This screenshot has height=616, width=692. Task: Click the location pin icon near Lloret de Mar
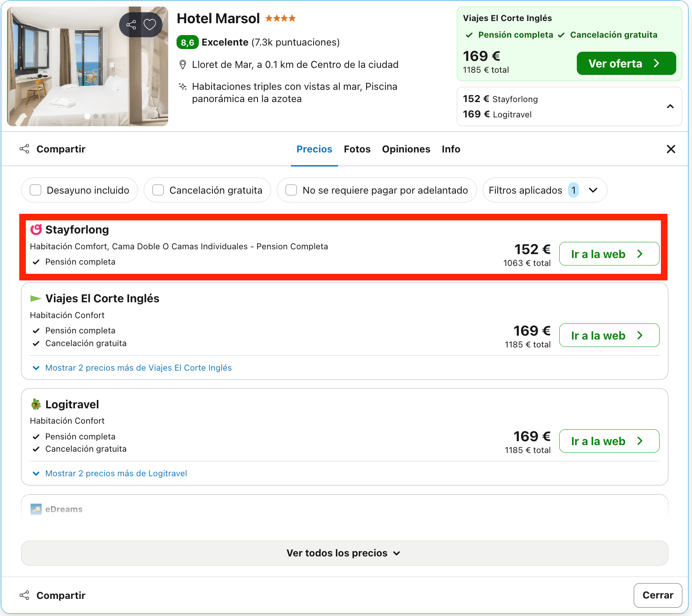(183, 65)
